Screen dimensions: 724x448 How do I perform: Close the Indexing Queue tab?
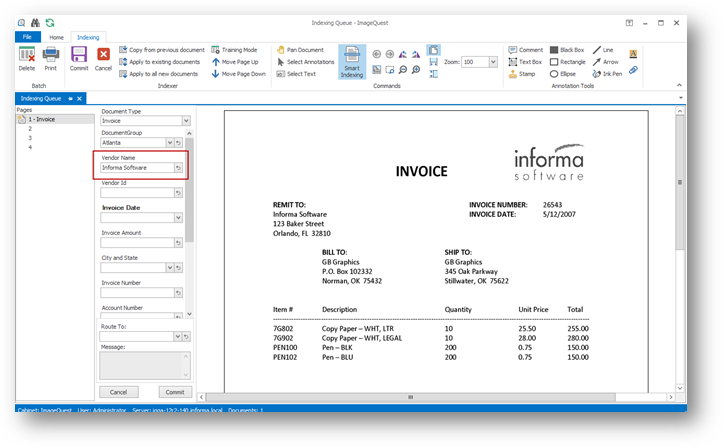79,98
